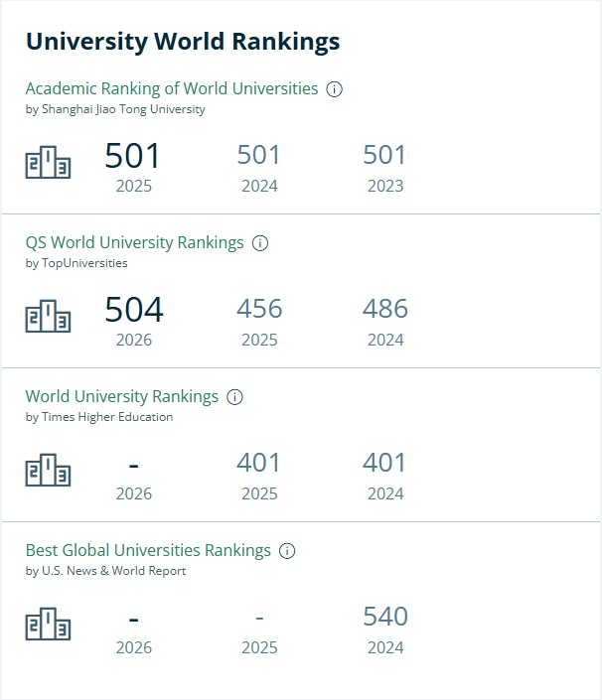602x700 pixels.
Task: Open Best Global Universities Rankings link
Action: click(148, 550)
